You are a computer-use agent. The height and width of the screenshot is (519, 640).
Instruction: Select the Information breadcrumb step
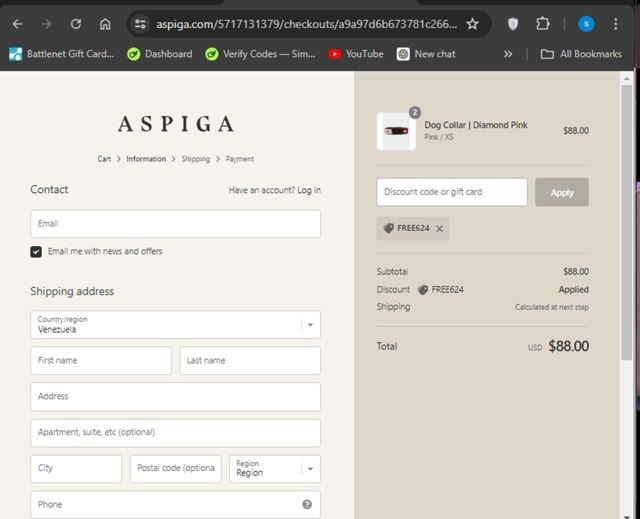coord(146,159)
